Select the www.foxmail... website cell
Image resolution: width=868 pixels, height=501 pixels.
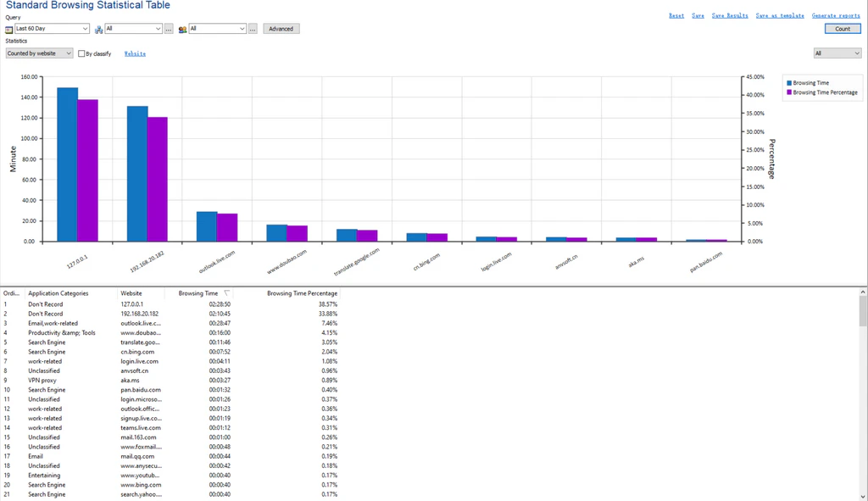pyautogui.click(x=142, y=447)
